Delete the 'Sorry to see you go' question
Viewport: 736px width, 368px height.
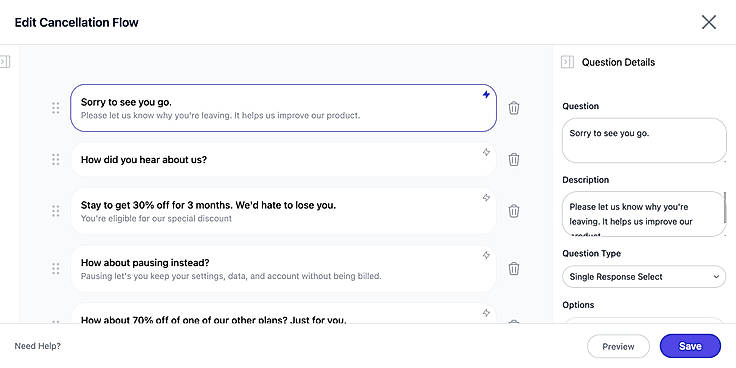pyautogui.click(x=514, y=108)
